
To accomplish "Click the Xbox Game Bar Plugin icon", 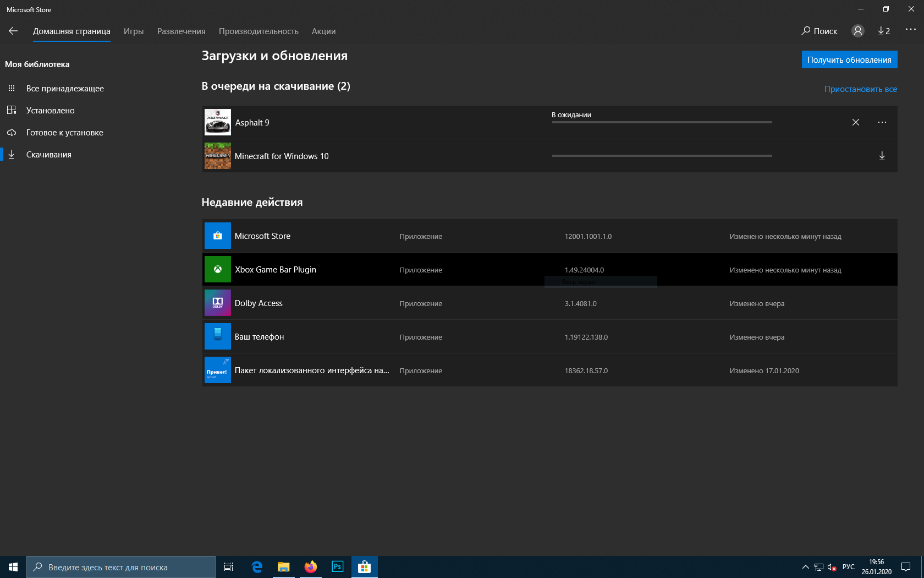I will (x=218, y=269).
